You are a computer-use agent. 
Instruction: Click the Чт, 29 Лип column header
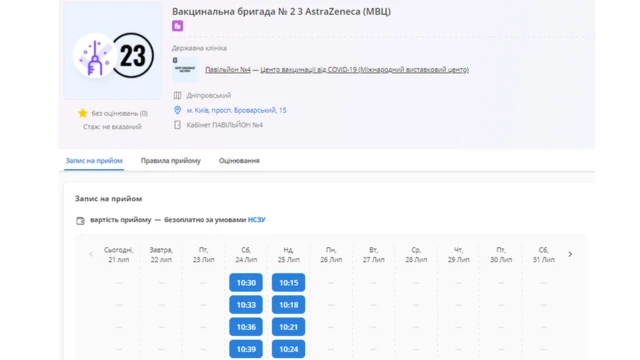458,255
